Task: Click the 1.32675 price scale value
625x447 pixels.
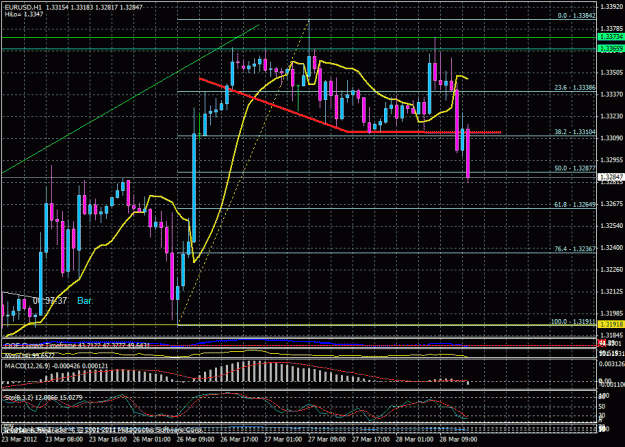Action: point(612,204)
